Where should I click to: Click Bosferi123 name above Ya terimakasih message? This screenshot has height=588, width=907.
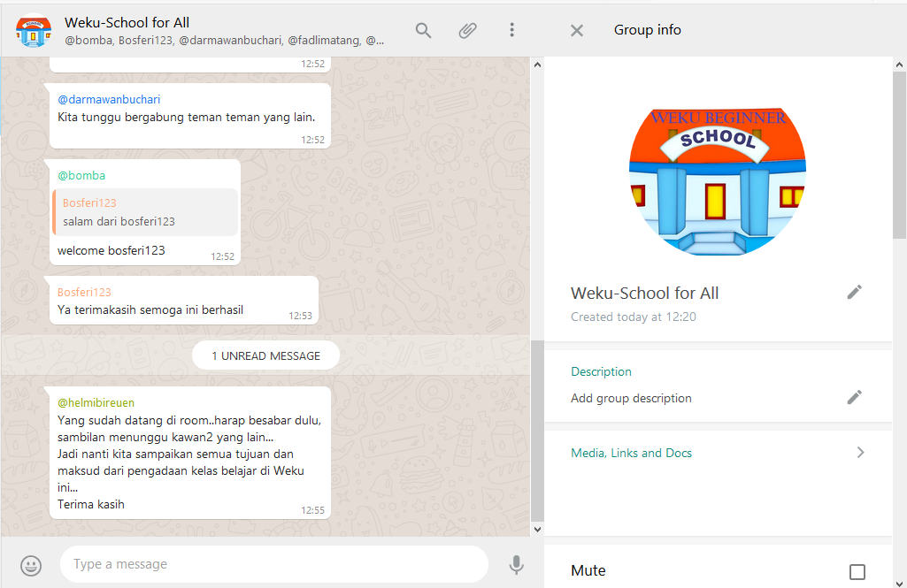(84, 292)
